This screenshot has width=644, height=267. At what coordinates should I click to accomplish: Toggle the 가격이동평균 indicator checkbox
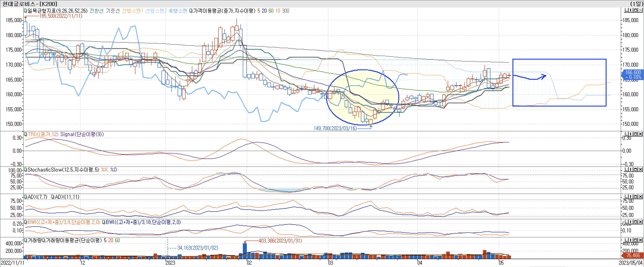click(191, 11)
